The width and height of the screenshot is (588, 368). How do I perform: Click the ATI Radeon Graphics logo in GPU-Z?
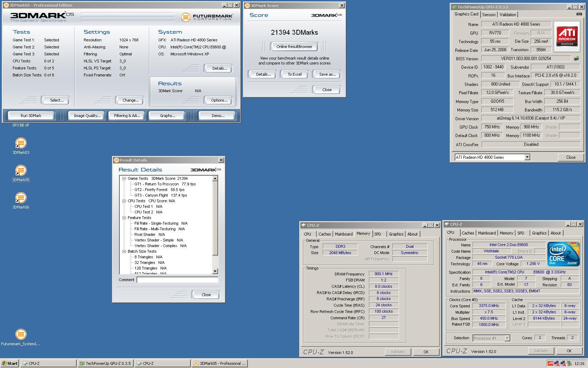pos(567,36)
